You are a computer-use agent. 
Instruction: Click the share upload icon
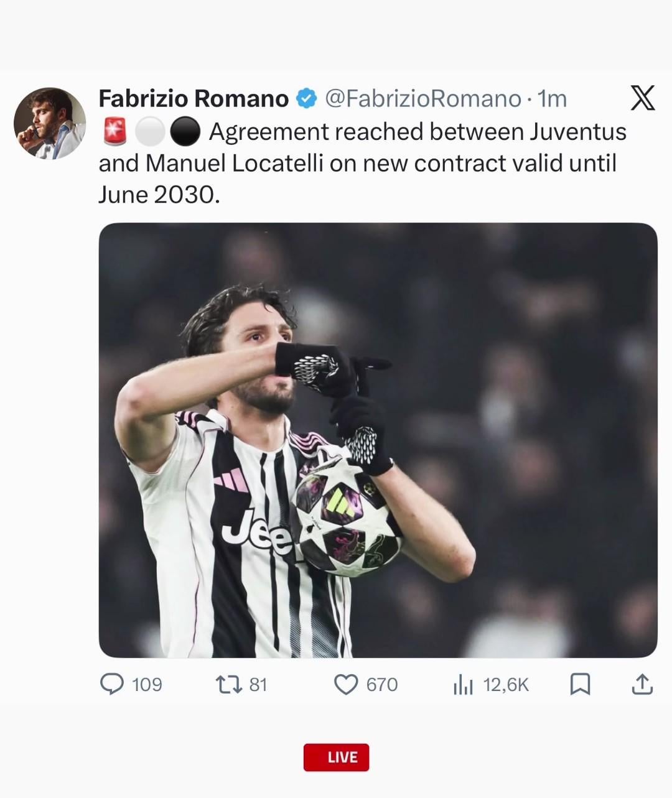coord(642,685)
